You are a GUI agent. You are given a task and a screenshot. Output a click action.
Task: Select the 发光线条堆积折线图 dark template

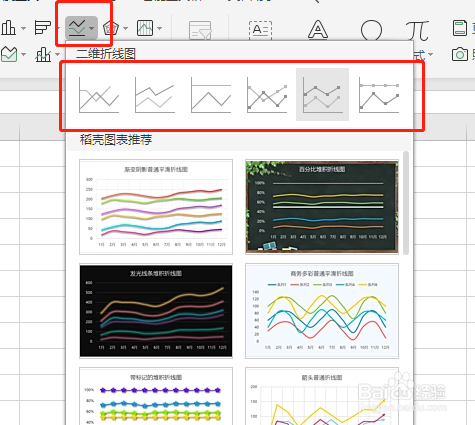coord(156,311)
